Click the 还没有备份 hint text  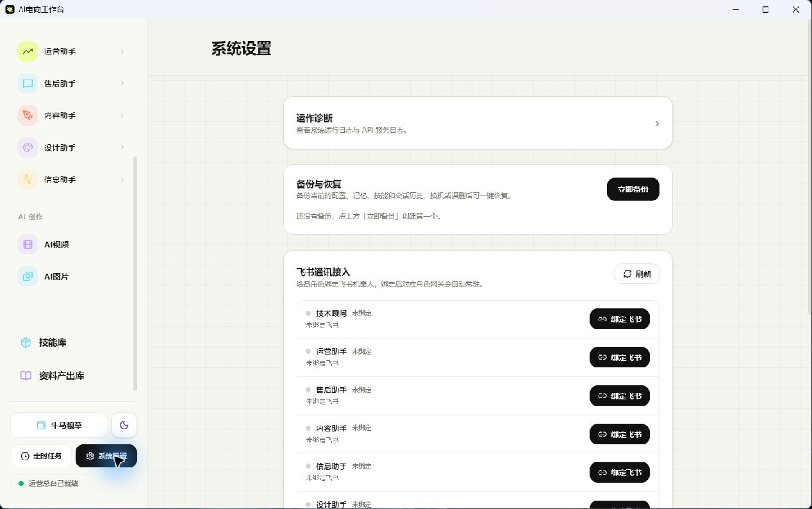[x=369, y=216]
